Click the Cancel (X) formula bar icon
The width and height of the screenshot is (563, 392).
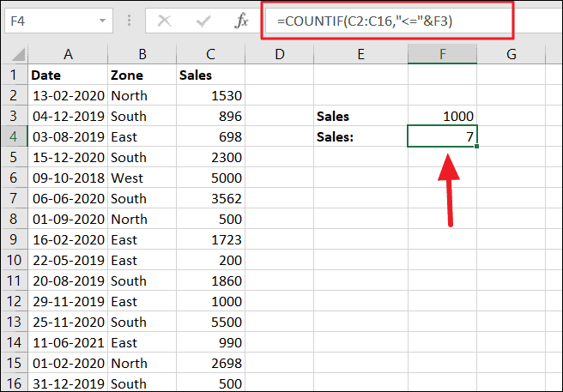[165, 20]
